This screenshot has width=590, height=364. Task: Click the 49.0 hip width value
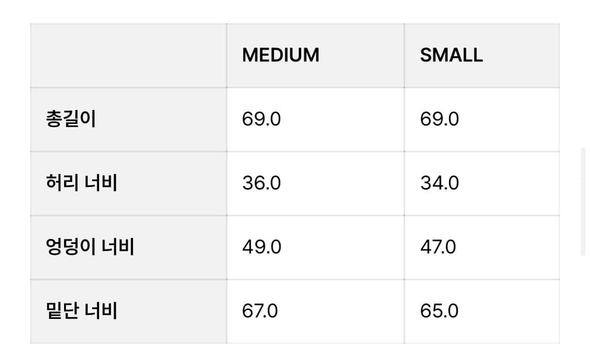(x=261, y=247)
